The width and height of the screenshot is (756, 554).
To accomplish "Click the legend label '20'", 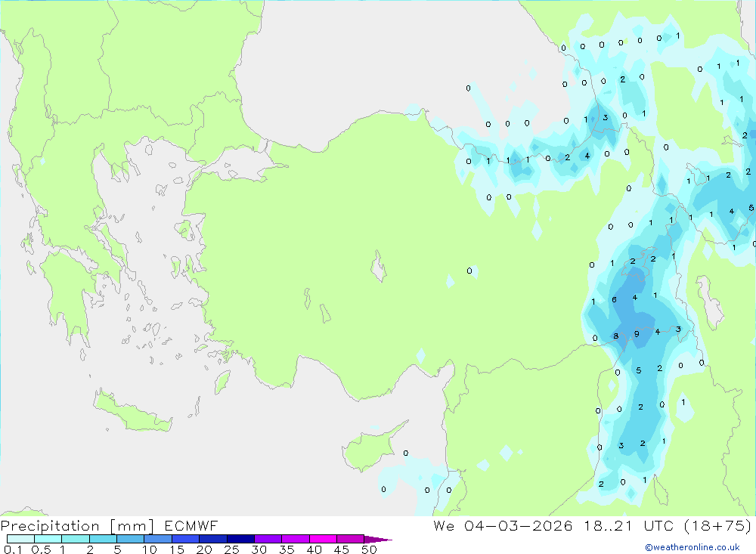I will [204, 549].
